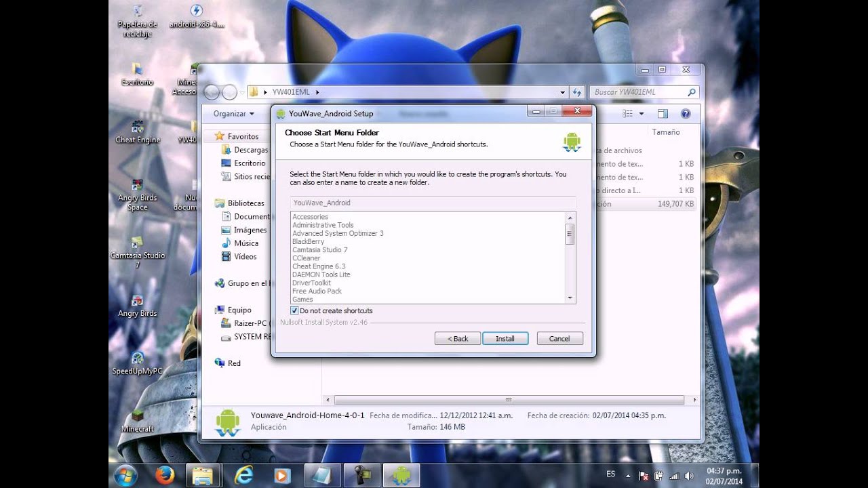This screenshot has width=868, height=488.
Task: Open android-x86 desktop icon
Action: point(196,16)
